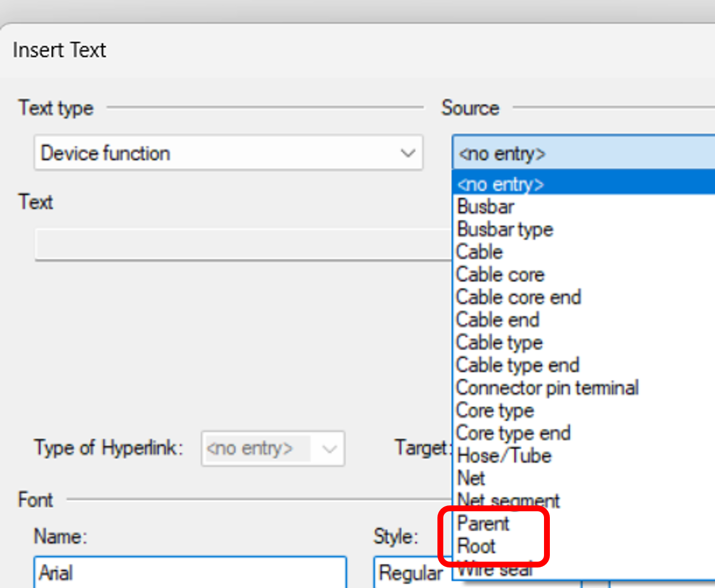Select Cable in the Source list

coord(583,252)
